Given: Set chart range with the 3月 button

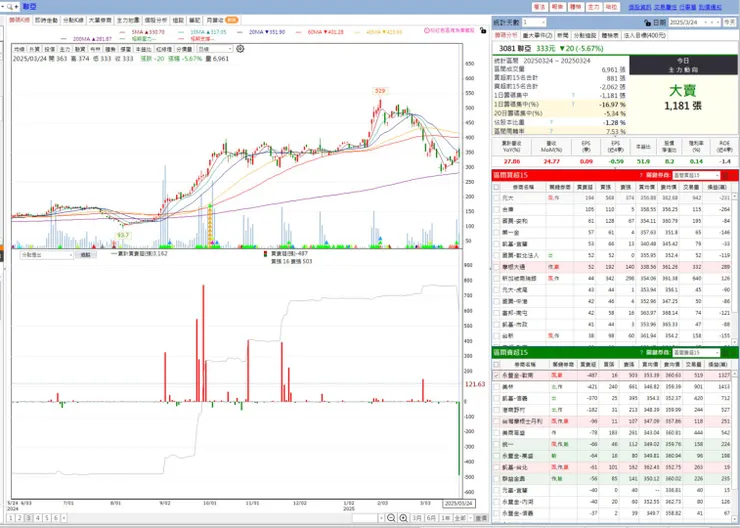Looking at the screenshot, I should coord(417,518).
